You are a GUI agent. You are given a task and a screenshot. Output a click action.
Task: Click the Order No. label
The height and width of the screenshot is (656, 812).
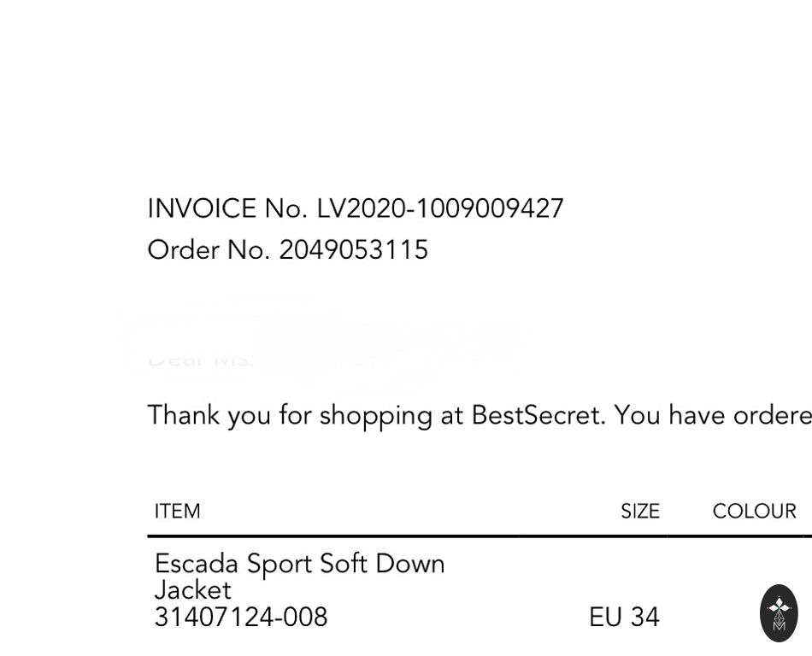coord(209,250)
